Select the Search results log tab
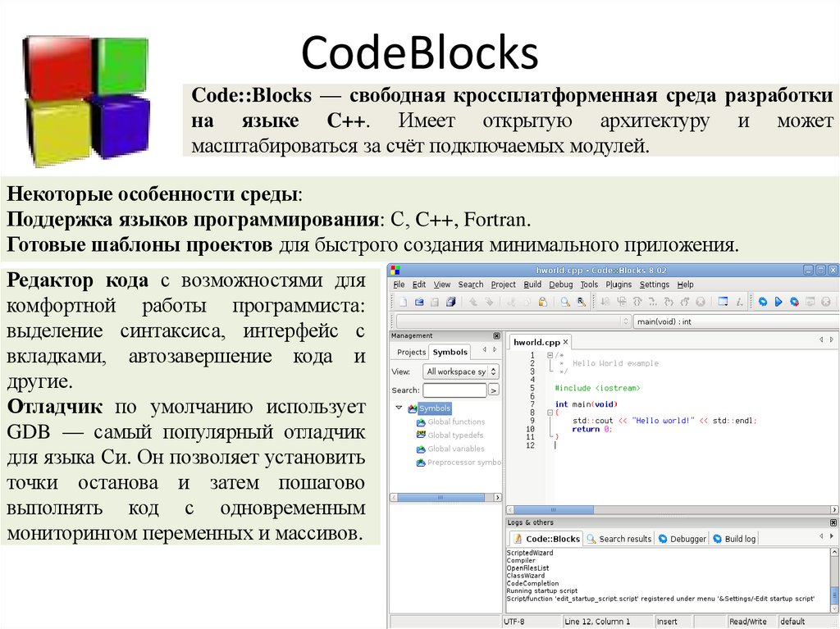 (x=623, y=538)
